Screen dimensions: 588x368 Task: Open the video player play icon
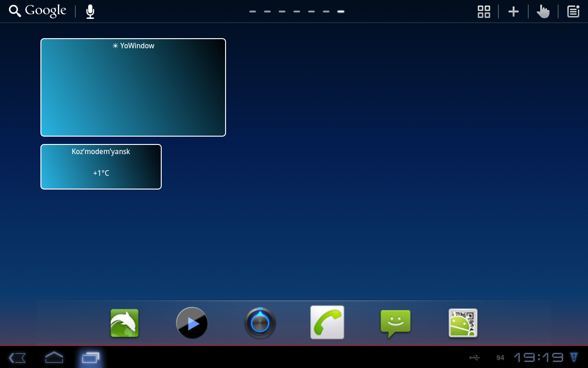tap(192, 323)
